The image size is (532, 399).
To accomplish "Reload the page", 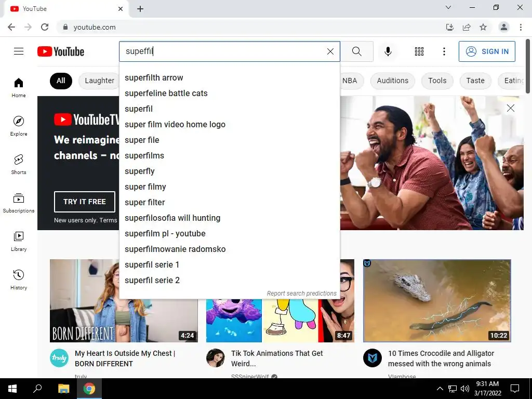I will [x=45, y=27].
